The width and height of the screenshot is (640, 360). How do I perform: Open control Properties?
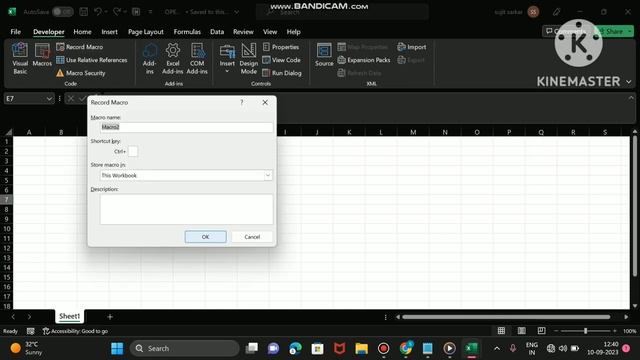281,47
